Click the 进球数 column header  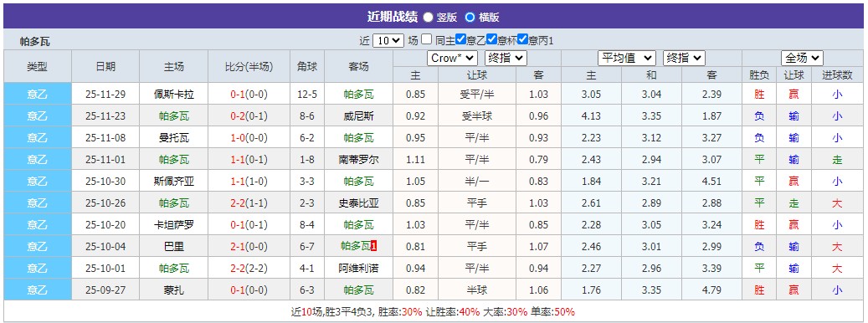837,75
